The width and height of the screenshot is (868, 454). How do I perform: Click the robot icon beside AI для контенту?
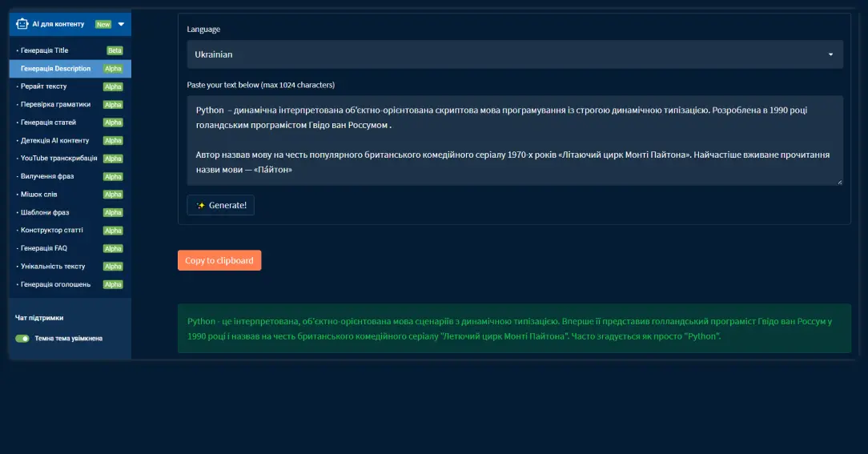point(22,24)
